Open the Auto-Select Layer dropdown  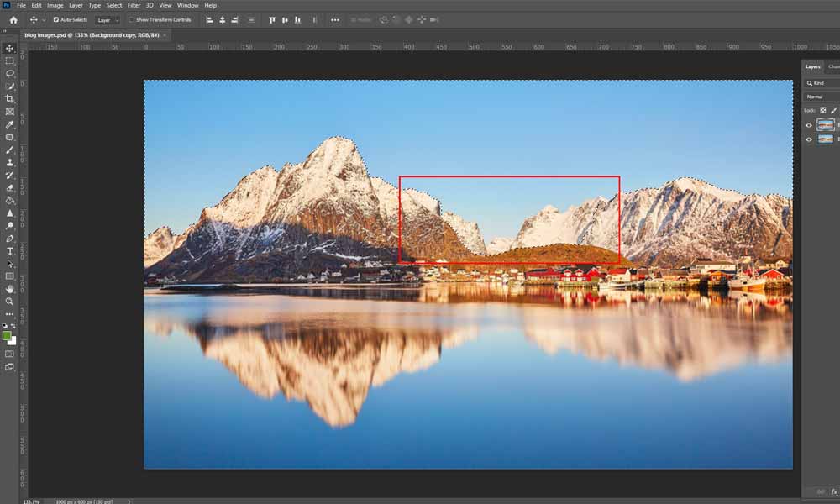click(108, 19)
